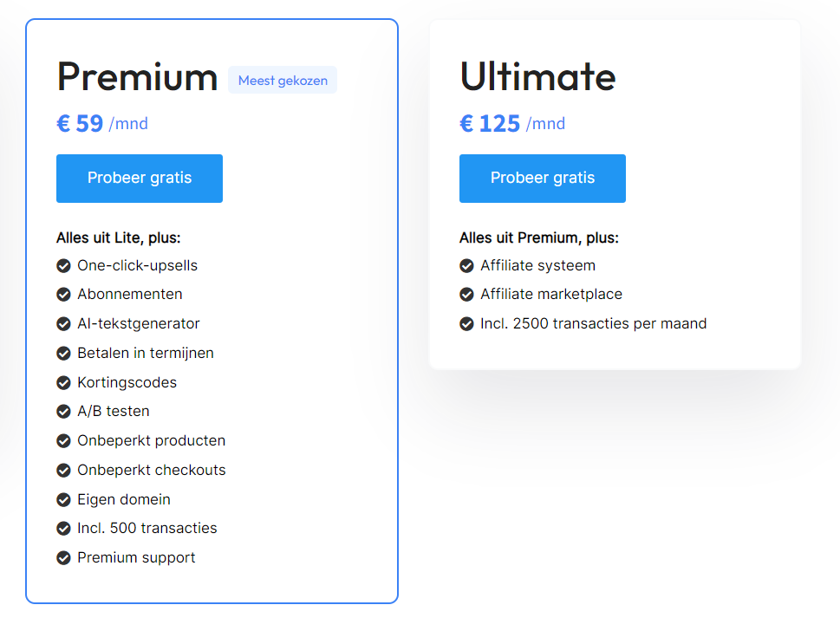Image resolution: width=840 pixels, height=631 pixels.
Task: Click the Alles uit Premium, plus label
Action: 539,237
